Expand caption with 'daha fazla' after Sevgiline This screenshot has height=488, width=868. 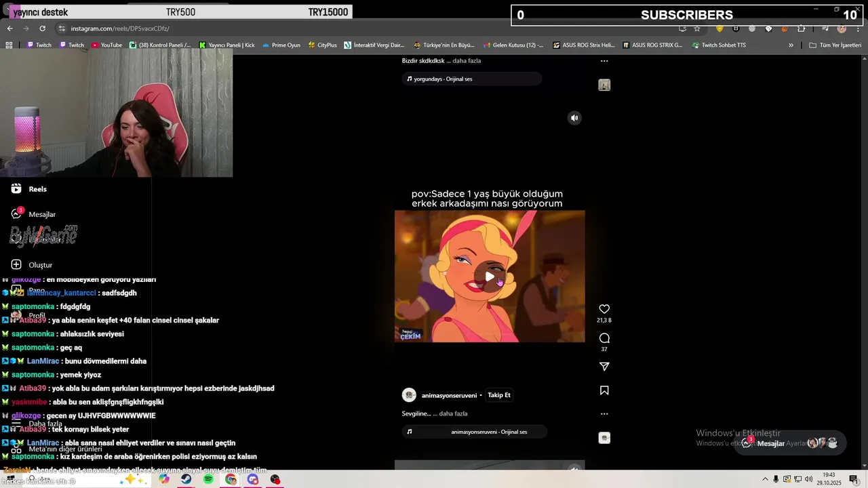(x=453, y=413)
